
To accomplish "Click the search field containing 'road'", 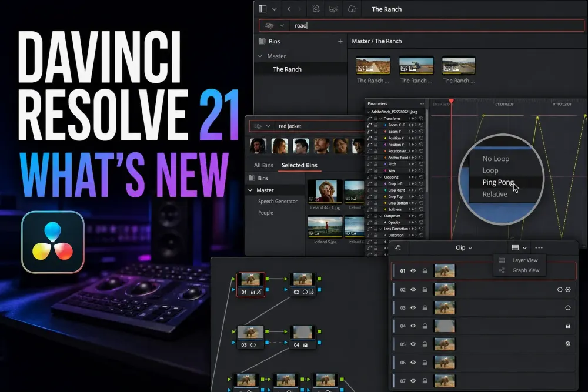I will (422, 25).
